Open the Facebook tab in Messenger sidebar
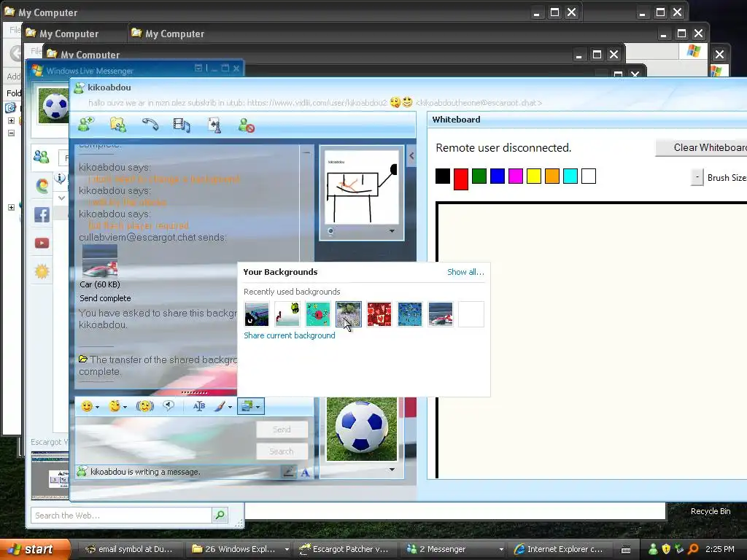 click(42, 215)
